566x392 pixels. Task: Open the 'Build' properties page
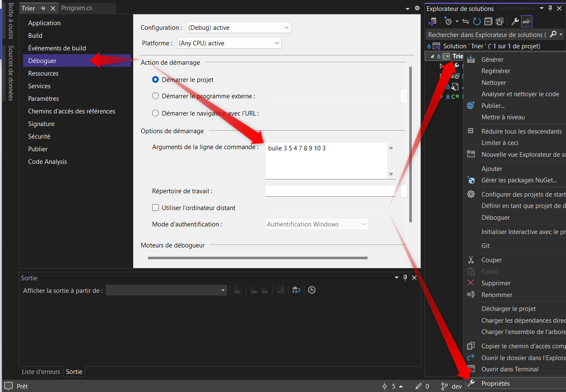35,36
